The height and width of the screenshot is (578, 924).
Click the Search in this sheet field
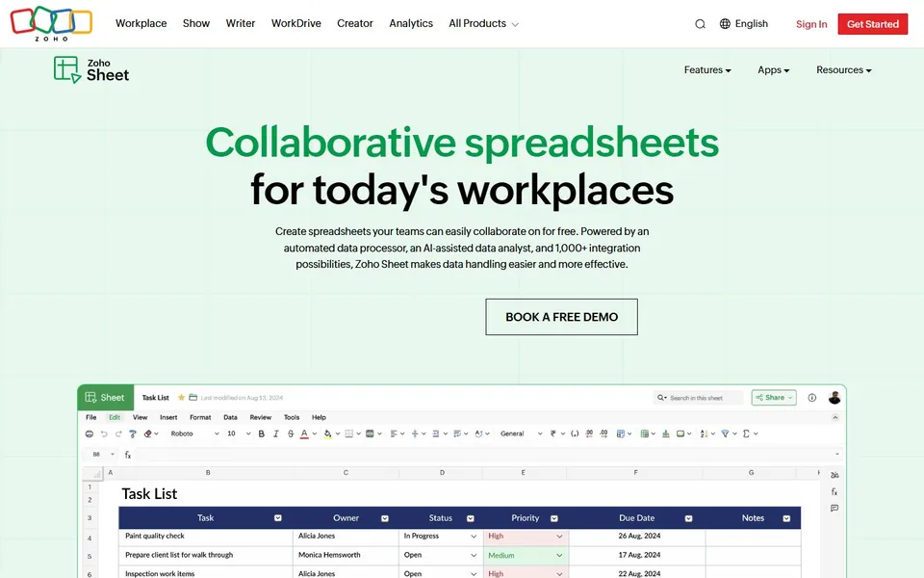[x=699, y=398]
